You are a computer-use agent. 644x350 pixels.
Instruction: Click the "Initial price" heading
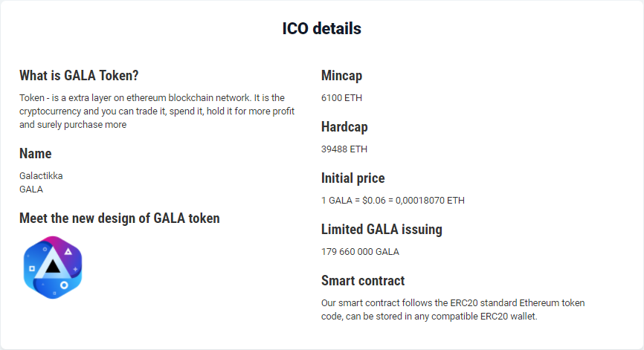(353, 178)
